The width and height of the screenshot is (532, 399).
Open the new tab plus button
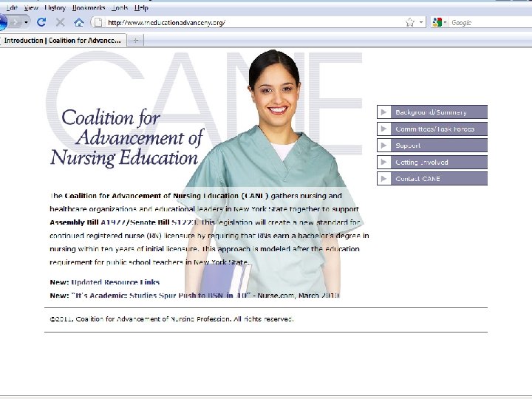click(136, 41)
